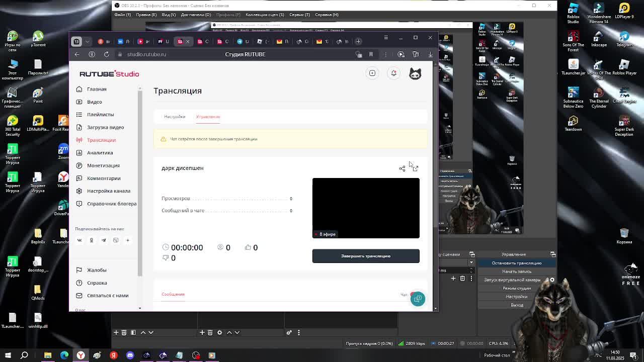Click the stream preview player thumbnail
Screen dimensions: 644x362
coord(366,208)
